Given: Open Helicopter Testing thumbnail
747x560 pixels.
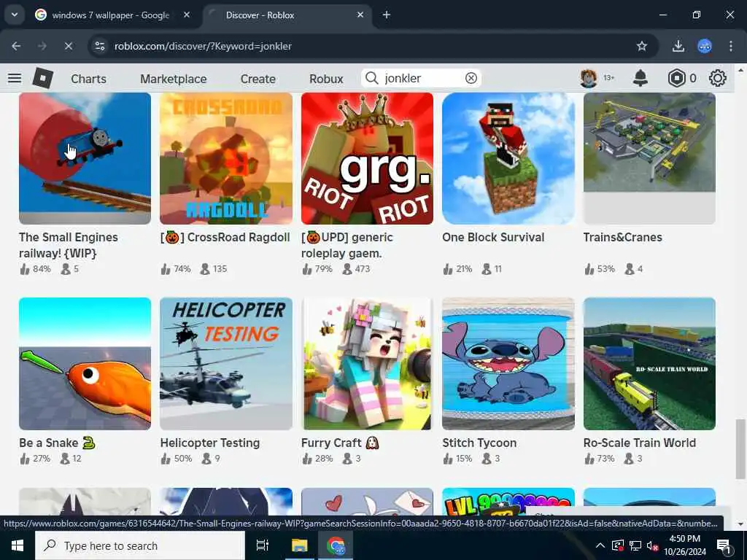Looking at the screenshot, I should pyautogui.click(x=226, y=364).
